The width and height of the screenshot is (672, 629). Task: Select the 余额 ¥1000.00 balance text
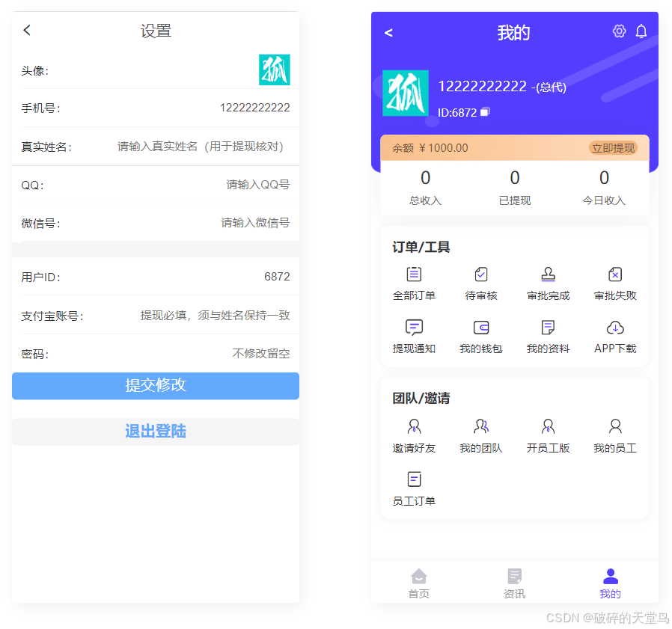430,148
